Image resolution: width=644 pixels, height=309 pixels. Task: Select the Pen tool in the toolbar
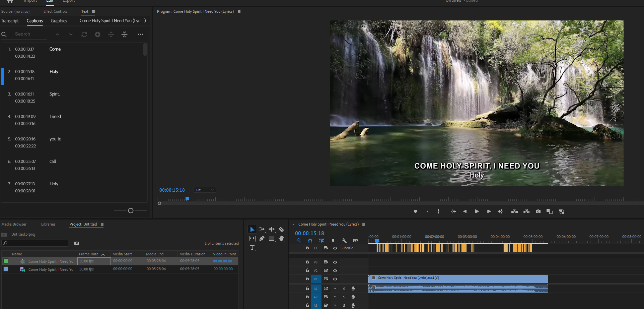262,238
